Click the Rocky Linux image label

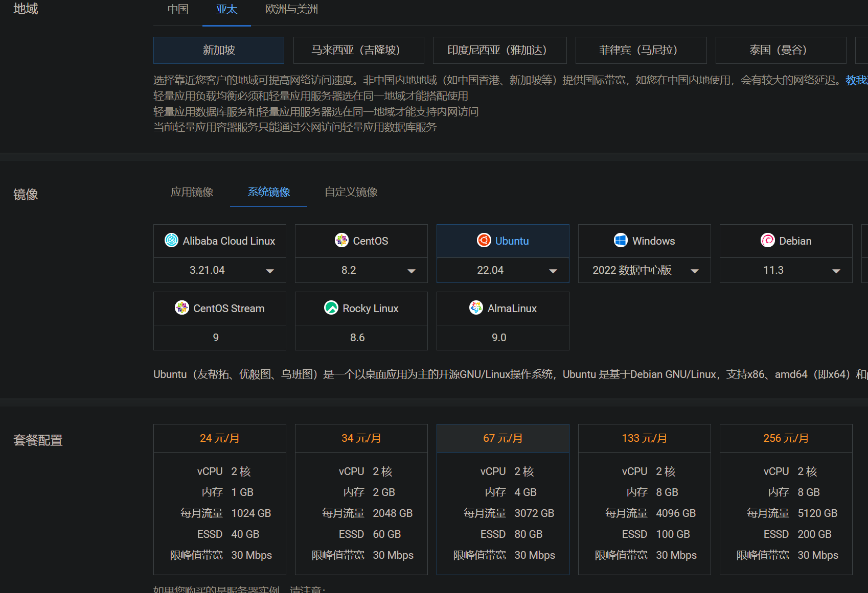tap(371, 309)
